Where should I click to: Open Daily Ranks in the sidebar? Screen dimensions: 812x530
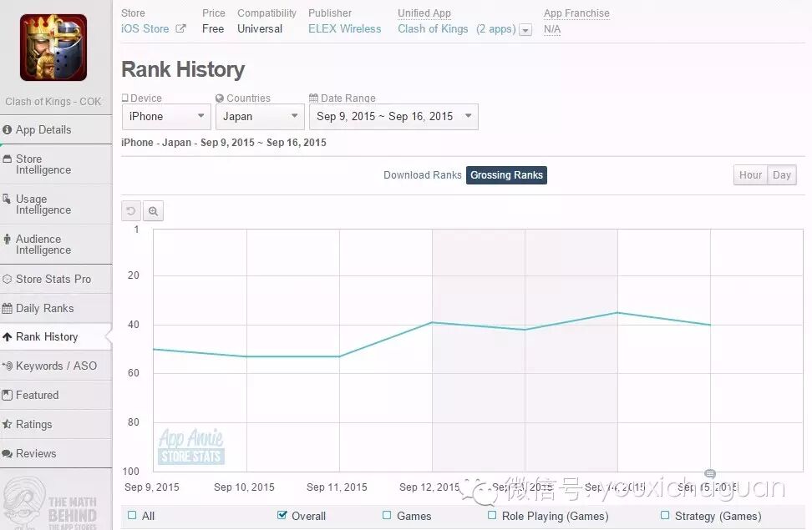(44, 308)
